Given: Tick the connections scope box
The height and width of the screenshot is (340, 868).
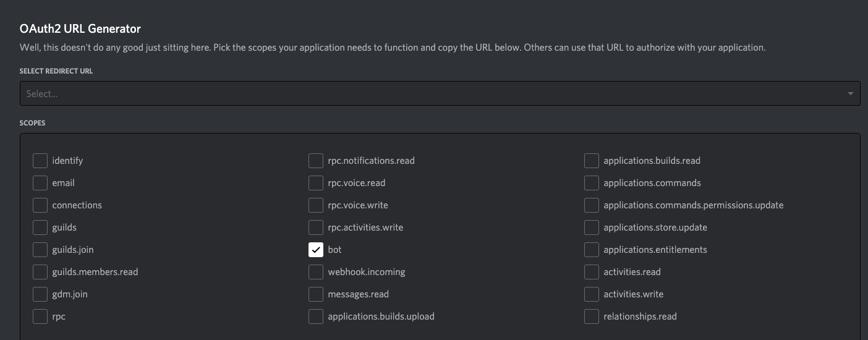Looking at the screenshot, I should click(40, 205).
